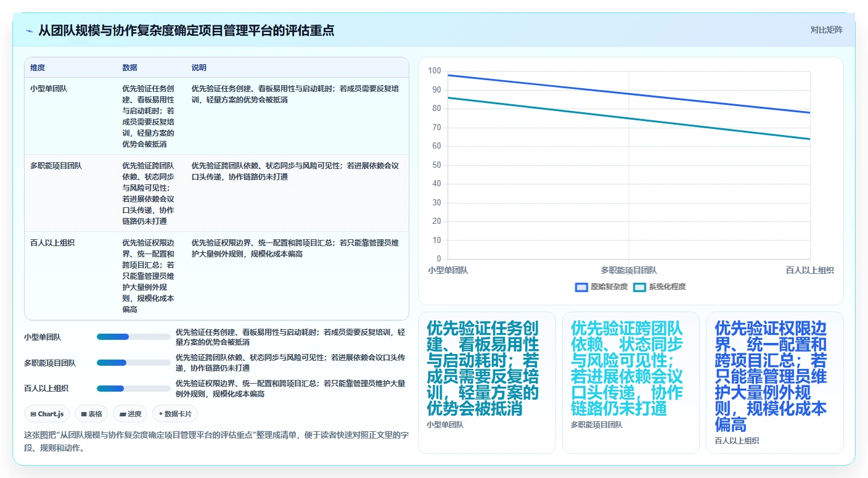Click the 系统化程度 legend label text
The height and width of the screenshot is (478, 868).
pyautogui.click(x=667, y=287)
